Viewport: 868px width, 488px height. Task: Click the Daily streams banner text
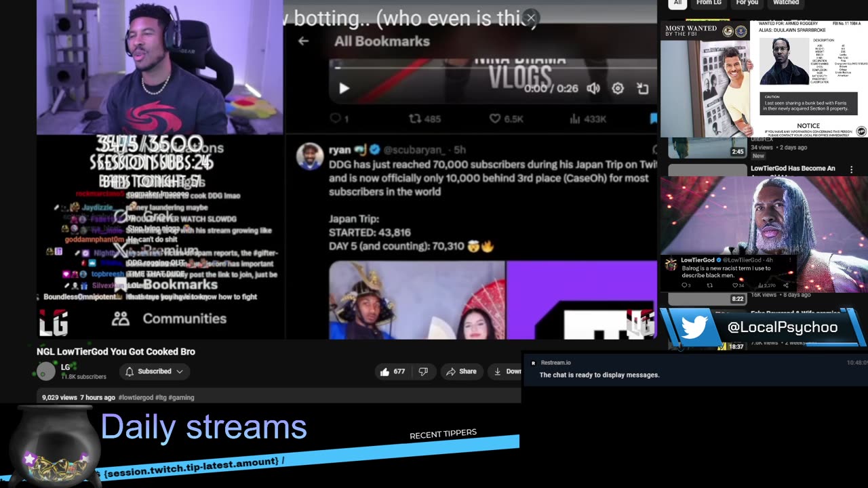coord(203,427)
